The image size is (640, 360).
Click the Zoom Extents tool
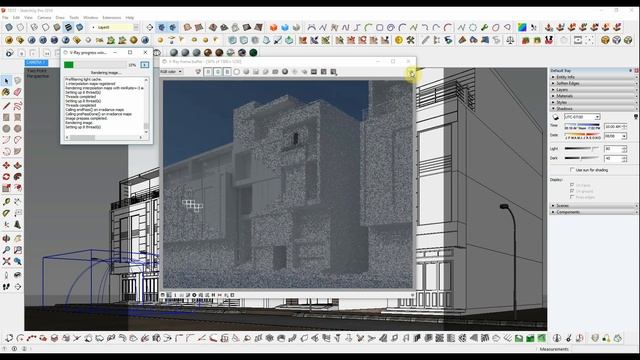point(7,261)
